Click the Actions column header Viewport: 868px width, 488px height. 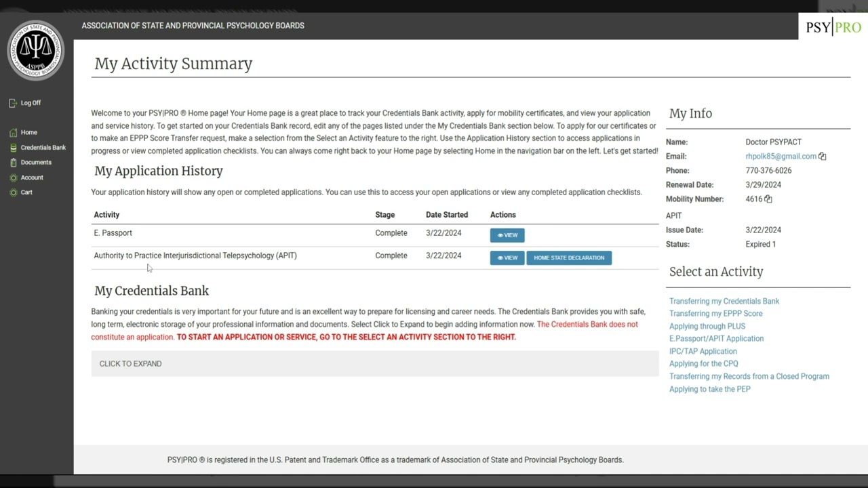point(502,215)
